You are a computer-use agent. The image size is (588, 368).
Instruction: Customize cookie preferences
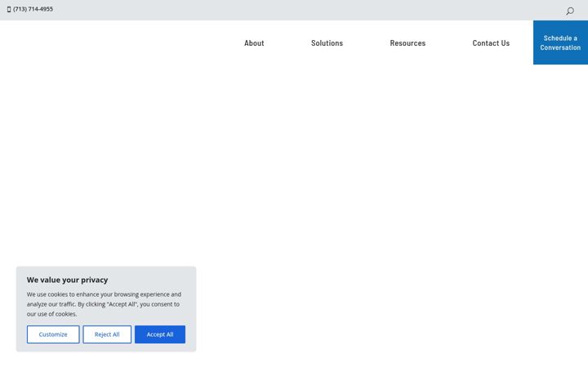(53, 334)
